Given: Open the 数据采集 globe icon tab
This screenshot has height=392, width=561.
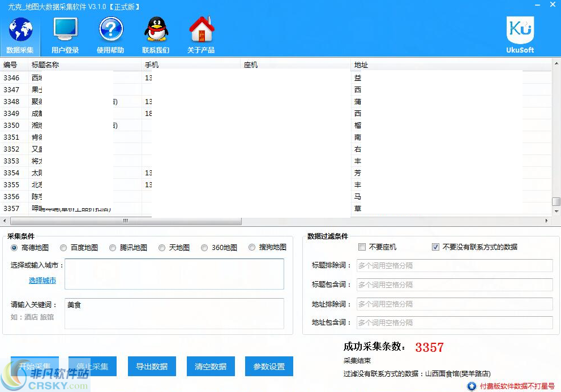Looking at the screenshot, I should click(20, 35).
